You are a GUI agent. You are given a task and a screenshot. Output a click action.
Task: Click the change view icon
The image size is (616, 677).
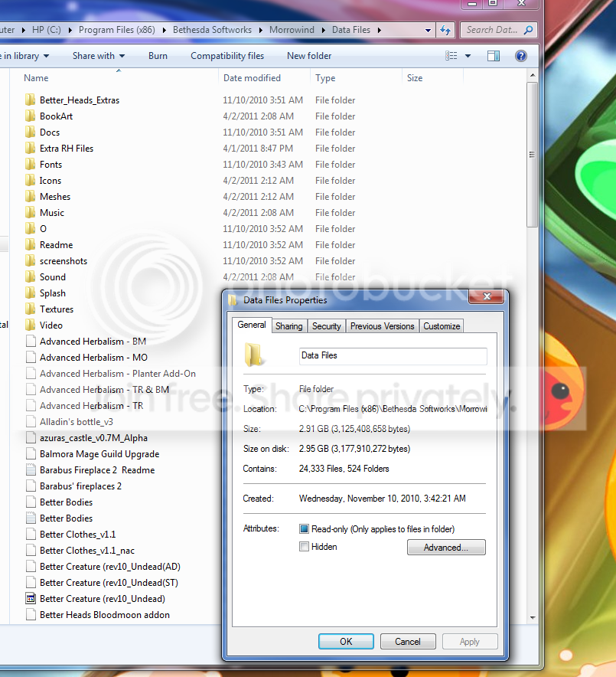coord(451,56)
